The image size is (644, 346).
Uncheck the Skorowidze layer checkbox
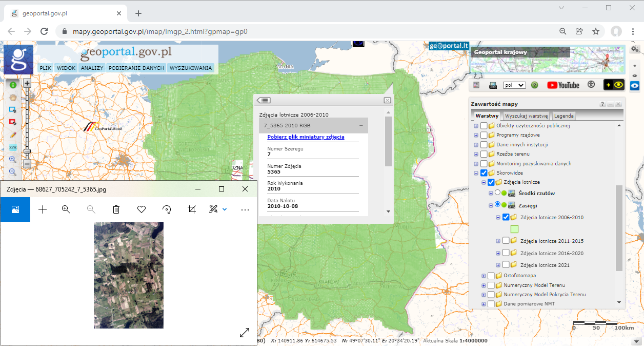coord(484,173)
